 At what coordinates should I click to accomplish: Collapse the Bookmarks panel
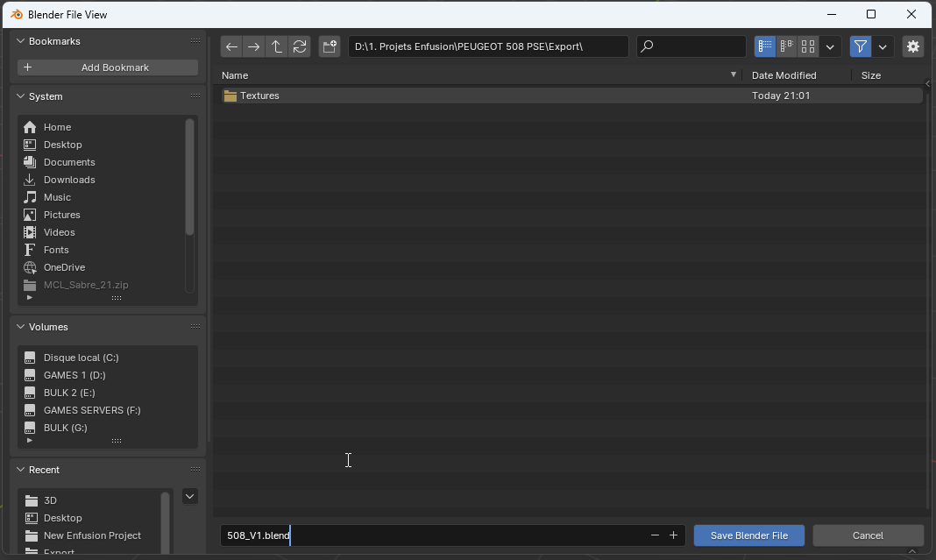(20, 41)
